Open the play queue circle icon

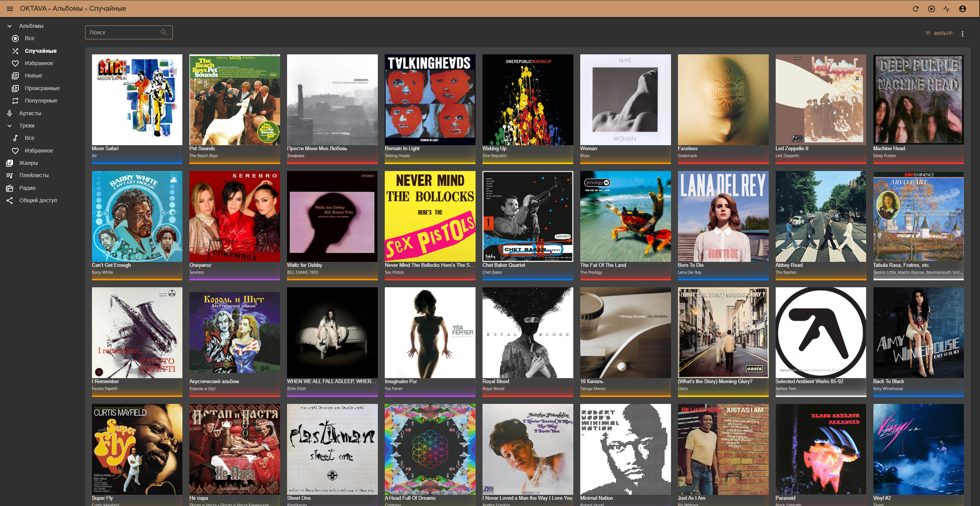pos(931,9)
